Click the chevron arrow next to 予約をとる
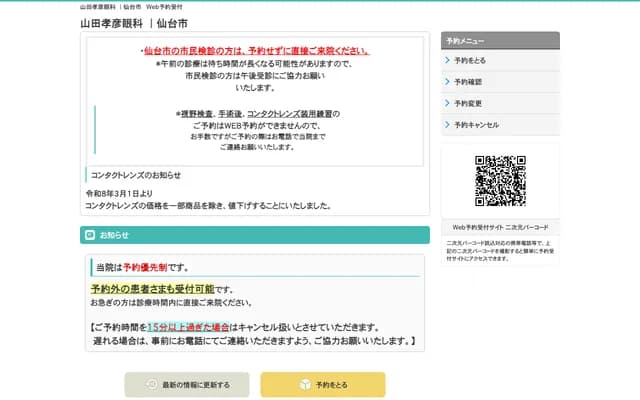Viewport: 640px width, 400px height. coord(446,60)
